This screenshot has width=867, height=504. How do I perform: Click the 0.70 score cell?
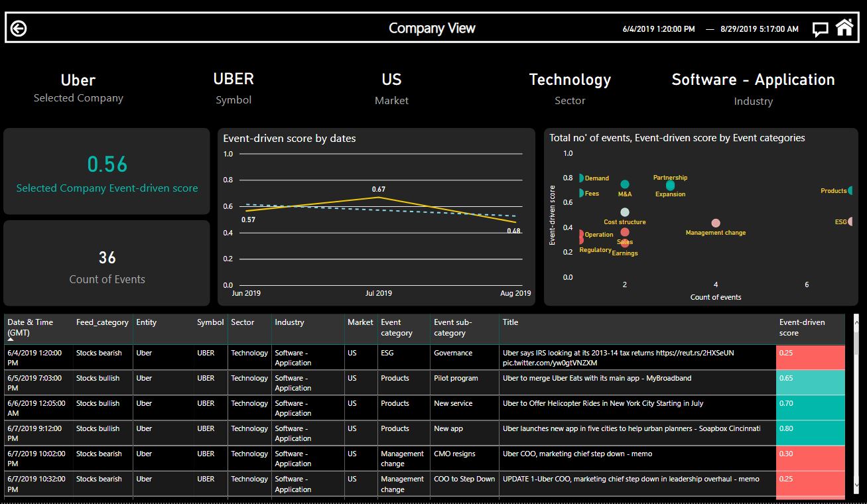pyautogui.click(x=811, y=408)
